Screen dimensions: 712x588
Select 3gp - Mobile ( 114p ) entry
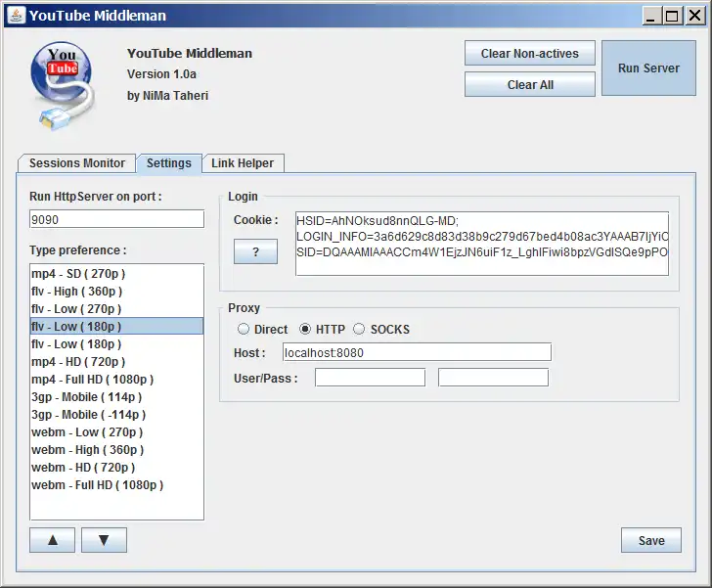coord(116,396)
